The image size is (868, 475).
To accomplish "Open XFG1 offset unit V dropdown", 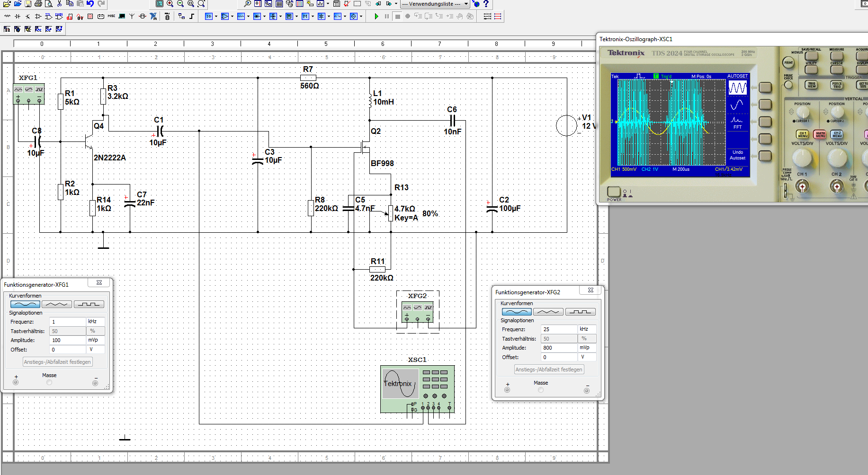I will (x=96, y=350).
